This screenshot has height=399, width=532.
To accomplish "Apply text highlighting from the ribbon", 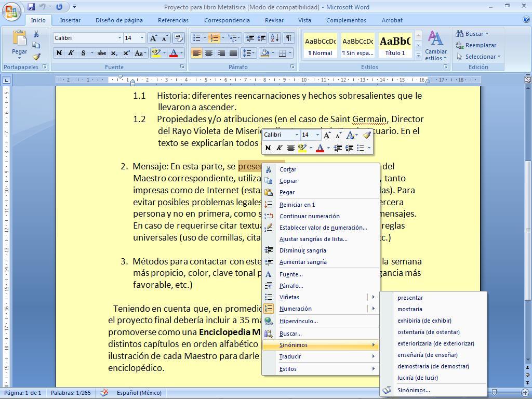I will [x=156, y=53].
